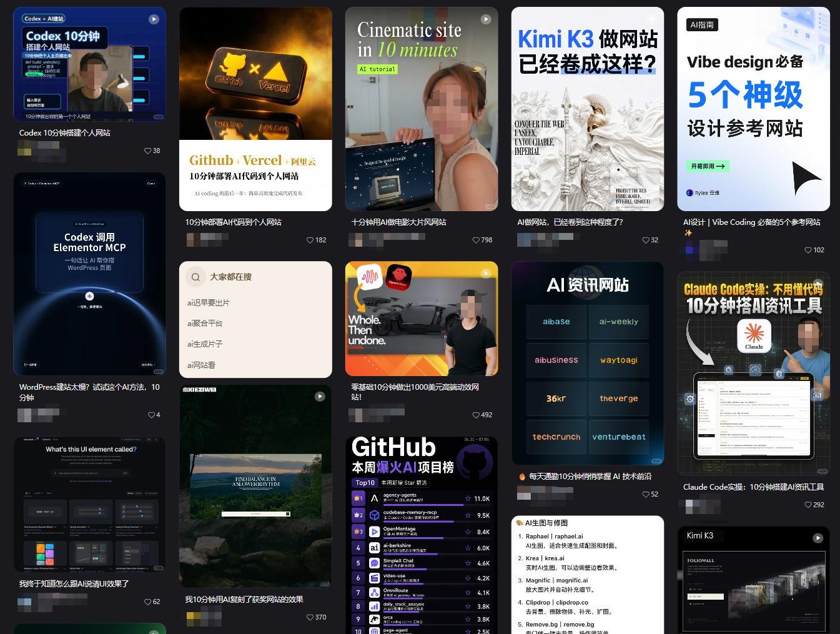
Task: Open the title '十分钟用AI做电影大片风网站'
Action: click(x=398, y=222)
